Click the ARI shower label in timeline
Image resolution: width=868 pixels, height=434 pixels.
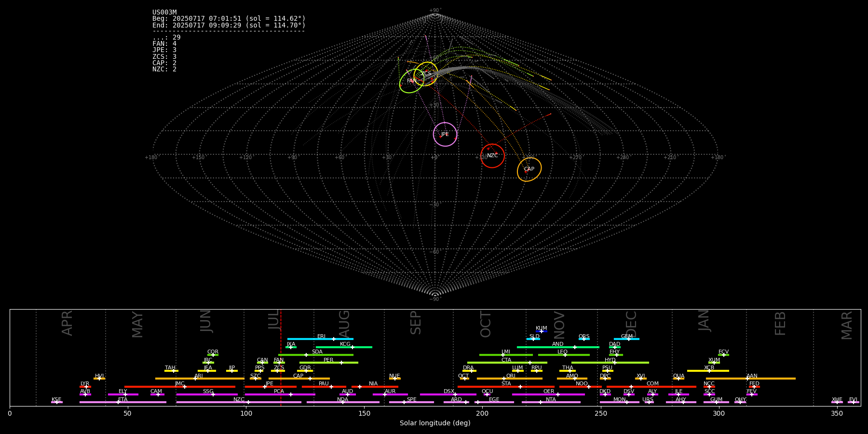pos(199,376)
